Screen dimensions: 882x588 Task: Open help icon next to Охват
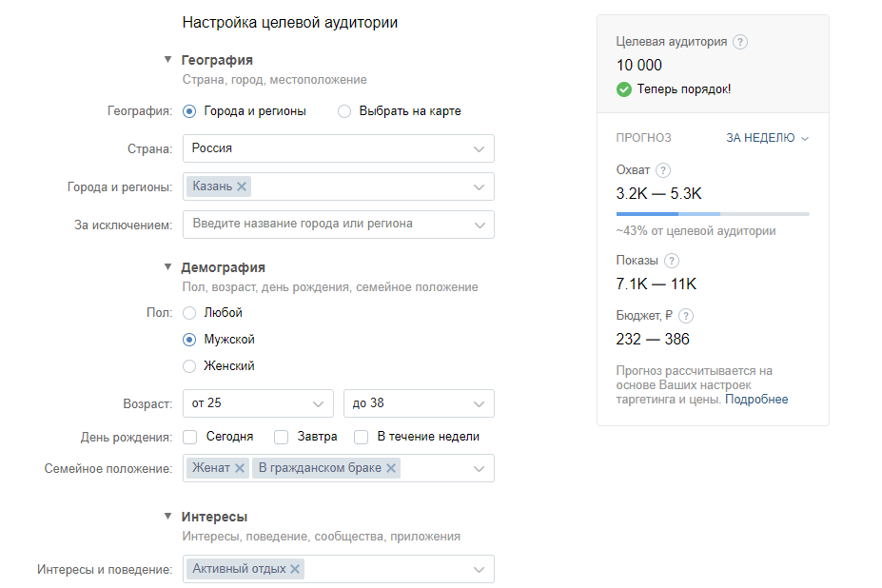[x=663, y=170]
